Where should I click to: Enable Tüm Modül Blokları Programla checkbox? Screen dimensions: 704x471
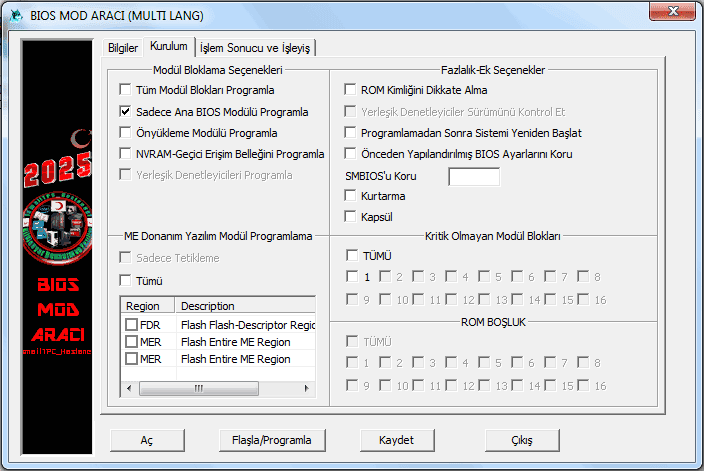point(126,90)
